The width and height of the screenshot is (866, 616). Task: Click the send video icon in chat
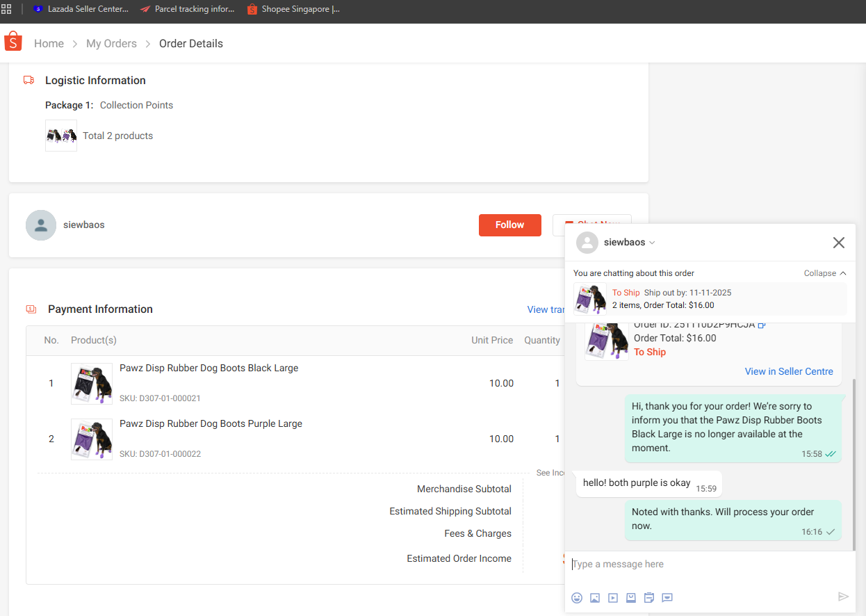pyautogui.click(x=613, y=597)
